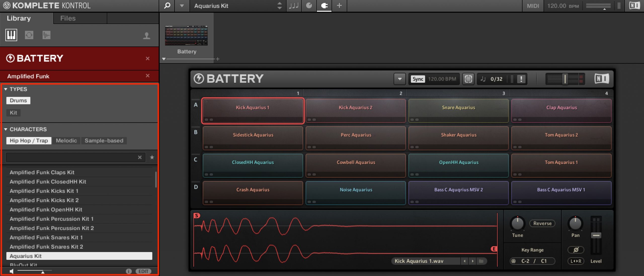644x276 pixels.
Task: Select Amplified Funk OpenHH Kit
Action: coord(79,209)
